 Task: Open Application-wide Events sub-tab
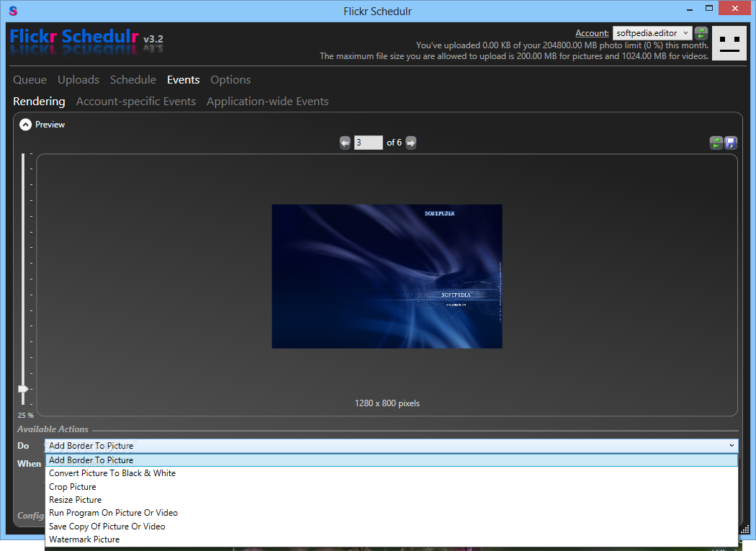pyautogui.click(x=268, y=102)
